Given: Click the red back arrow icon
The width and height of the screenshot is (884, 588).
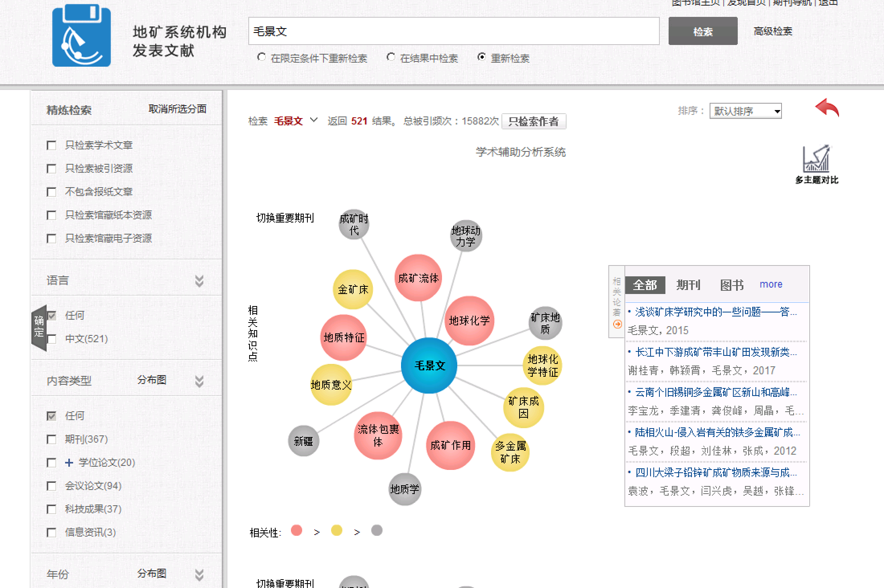Looking at the screenshot, I should (827, 108).
